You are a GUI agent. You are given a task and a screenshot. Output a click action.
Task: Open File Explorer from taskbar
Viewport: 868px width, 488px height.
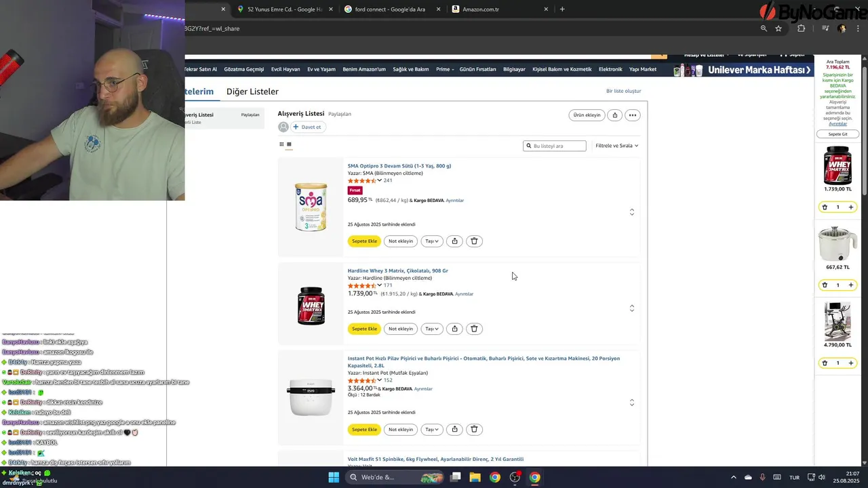tap(475, 477)
